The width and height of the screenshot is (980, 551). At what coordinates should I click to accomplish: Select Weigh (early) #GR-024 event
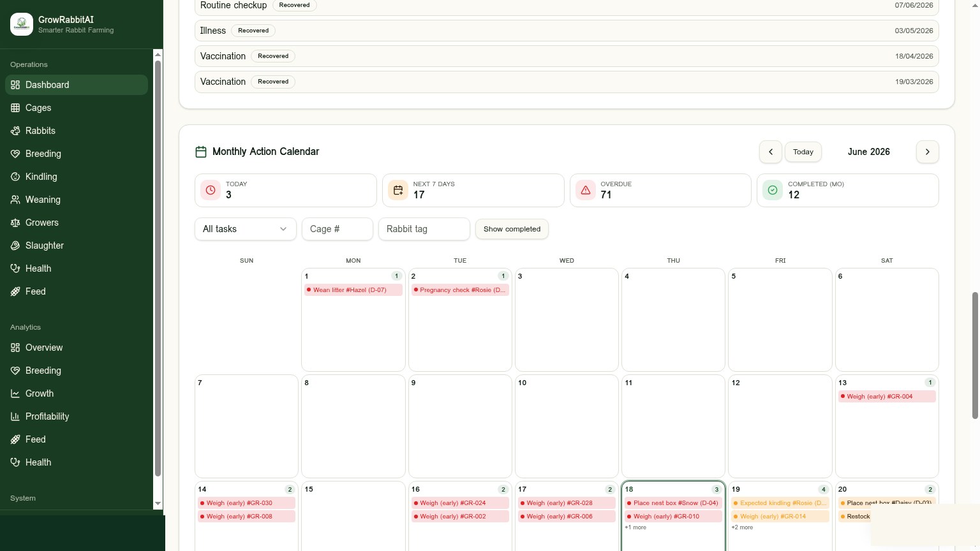pyautogui.click(x=460, y=503)
